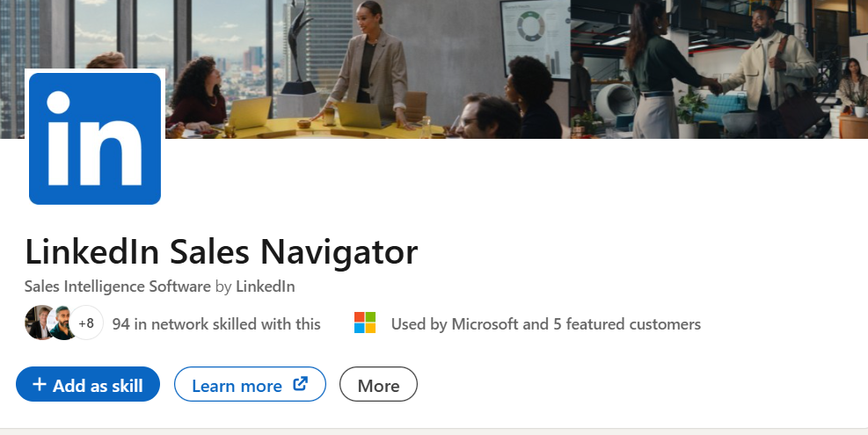Open the Learn more external link
Viewport: 868px width, 435px height.
pyautogui.click(x=250, y=384)
